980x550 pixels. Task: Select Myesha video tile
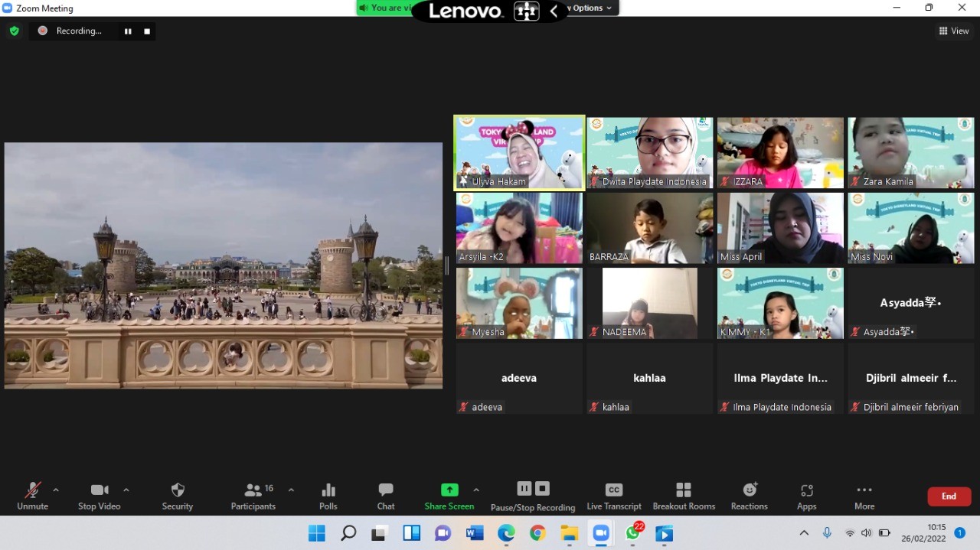(519, 303)
